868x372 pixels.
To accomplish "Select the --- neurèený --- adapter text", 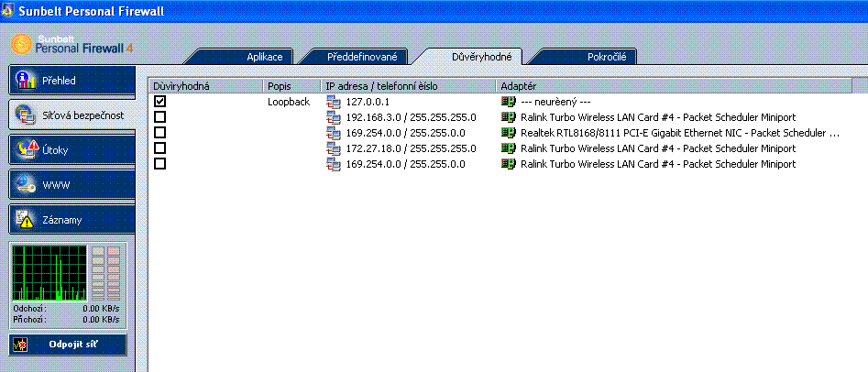I will coord(556,102).
